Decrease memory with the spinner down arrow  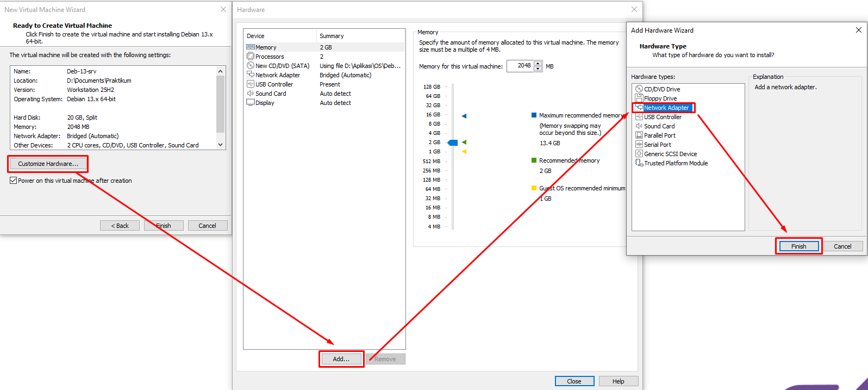point(538,69)
